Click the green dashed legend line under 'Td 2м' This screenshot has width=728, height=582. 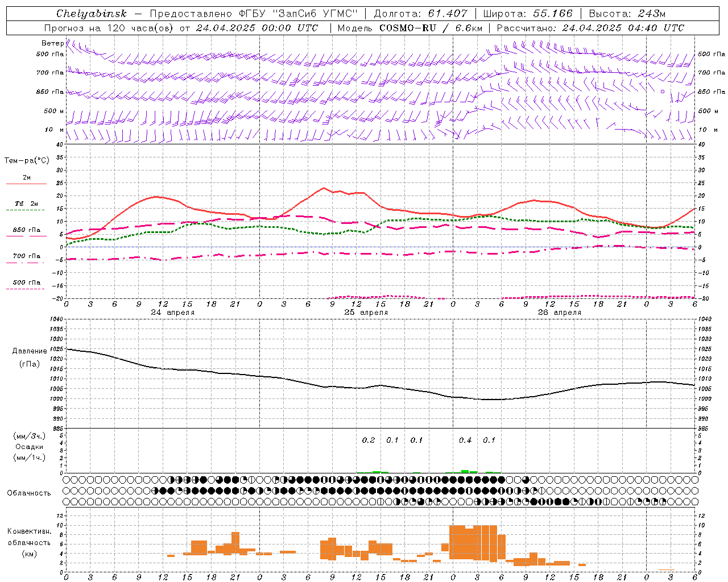[x=26, y=210]
